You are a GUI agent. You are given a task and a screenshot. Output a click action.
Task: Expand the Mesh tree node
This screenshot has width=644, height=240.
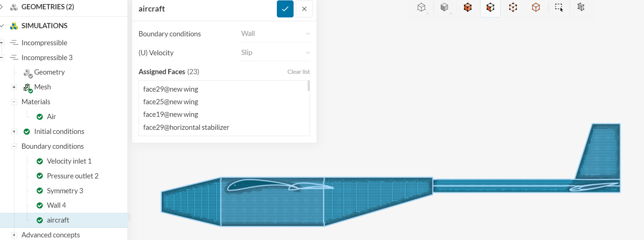click(x=14, y=87)
